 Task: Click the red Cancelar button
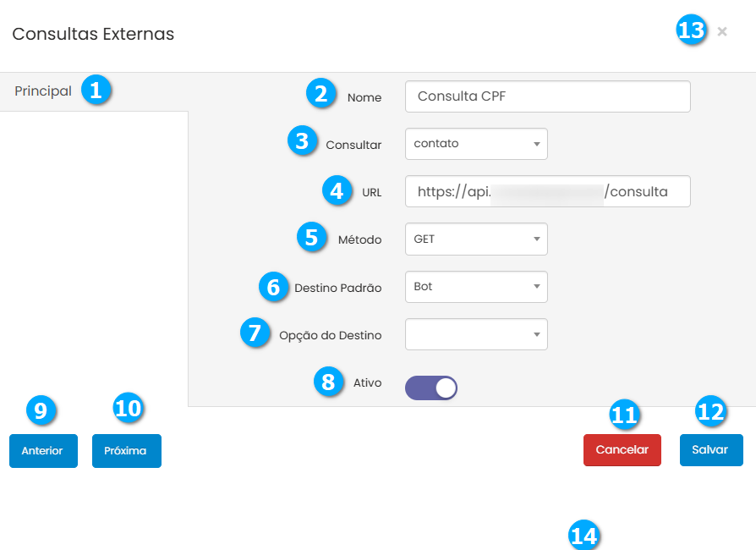click(x=622, y=450)
